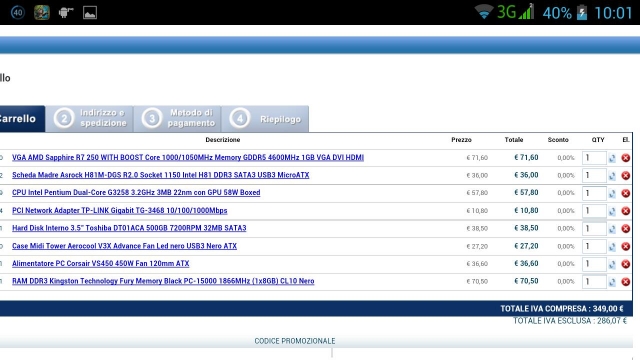
Task: Open the picture notification icon in status bar
Action: 90,13
